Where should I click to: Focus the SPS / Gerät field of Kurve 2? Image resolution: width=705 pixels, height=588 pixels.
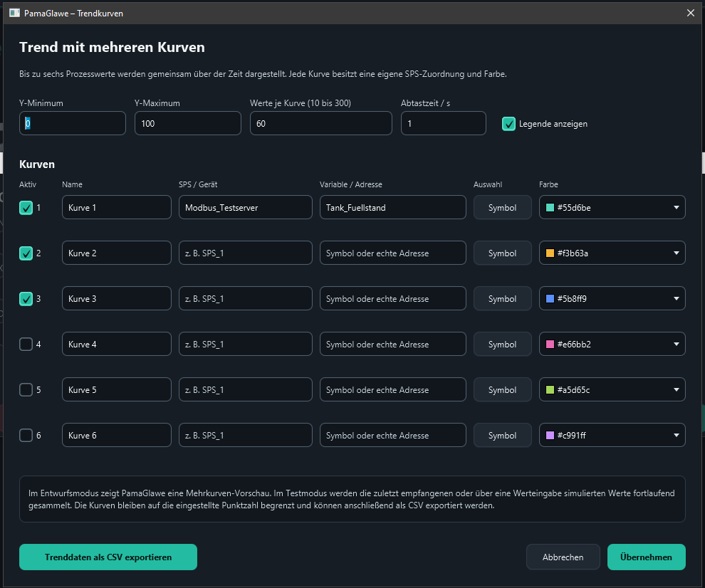[246, 253]
